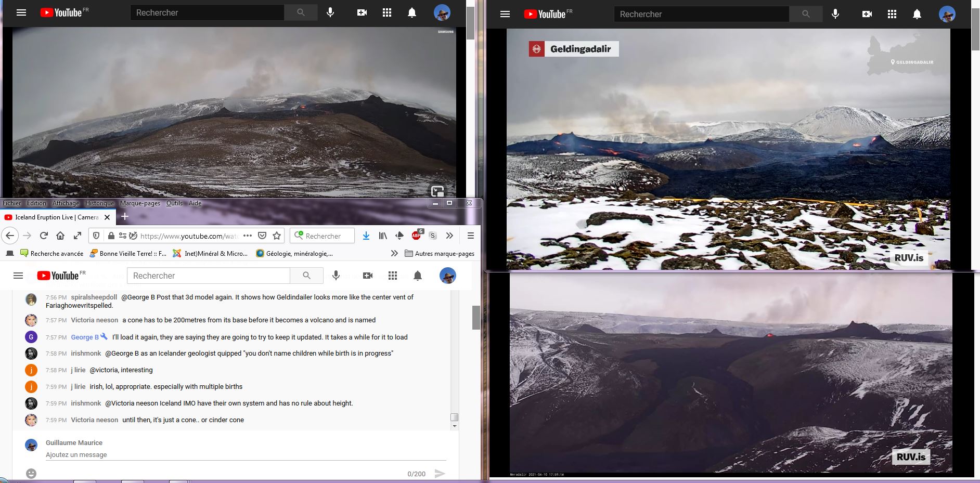This screenshot has height=483, width=980.
Task: Toggle the YouTube guide menu in the chat window
Action: (18, 276)
